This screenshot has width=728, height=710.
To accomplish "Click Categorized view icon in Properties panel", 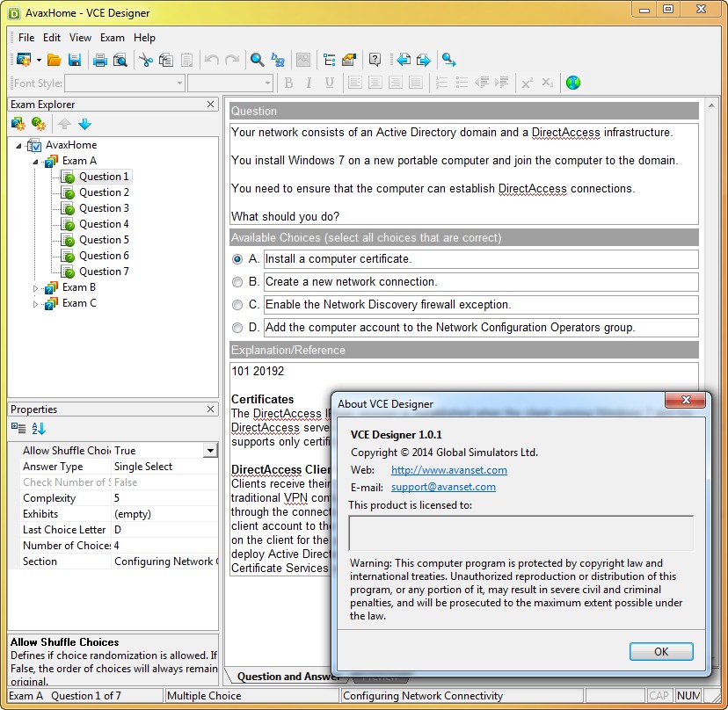I will 18,428.
